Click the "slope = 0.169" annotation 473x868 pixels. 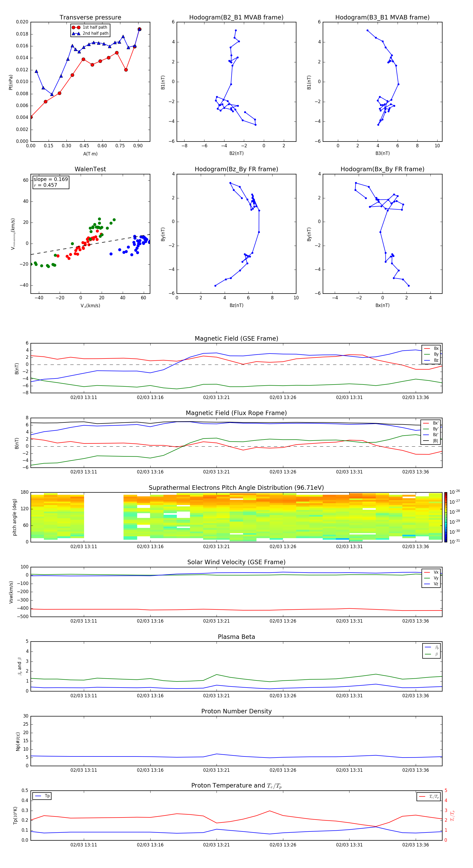pyautogui.click(x=50, y=179)
